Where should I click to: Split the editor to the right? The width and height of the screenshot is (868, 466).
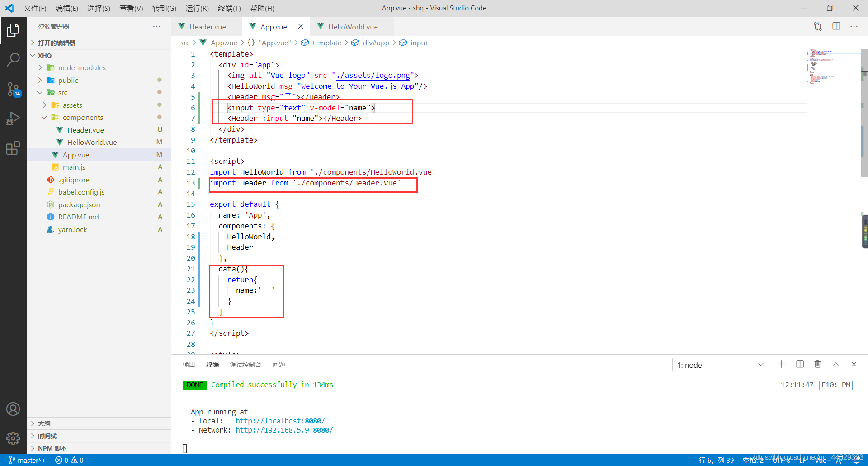pos(836,26)
